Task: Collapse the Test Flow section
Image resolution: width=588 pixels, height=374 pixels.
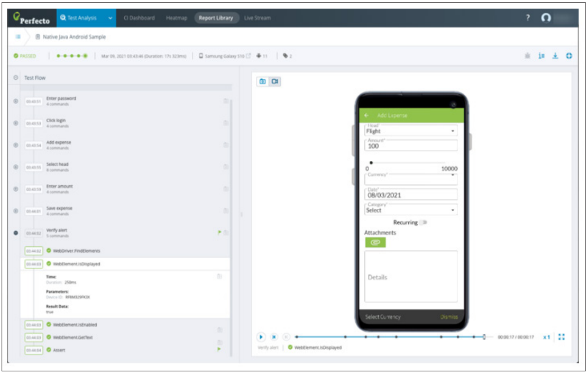Action: coord(16,78)
